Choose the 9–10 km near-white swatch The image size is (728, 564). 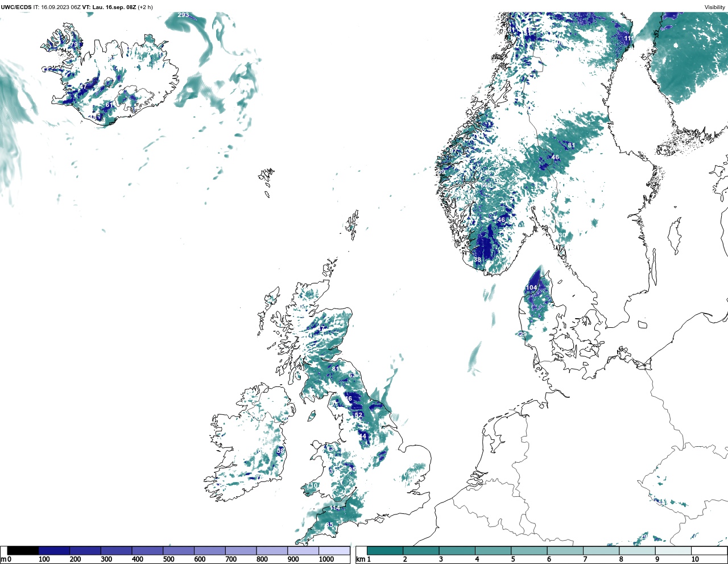coord(673,550)
